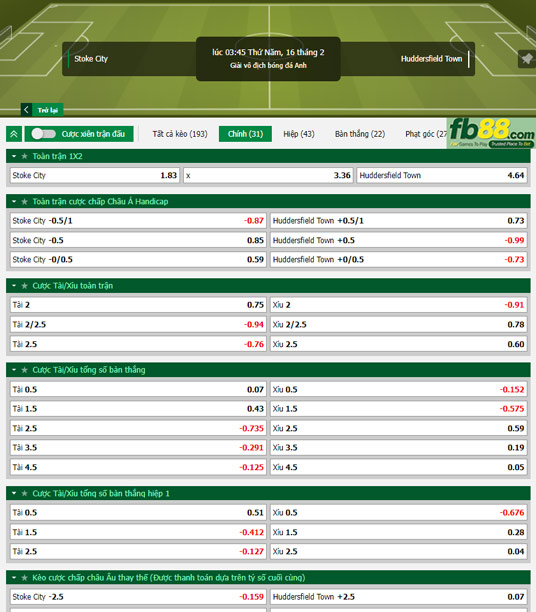This screenshot has width=536, height=612.
Task: Click the pin icon beside the match header
Action: pyautogui.click(x=527, y=59)
